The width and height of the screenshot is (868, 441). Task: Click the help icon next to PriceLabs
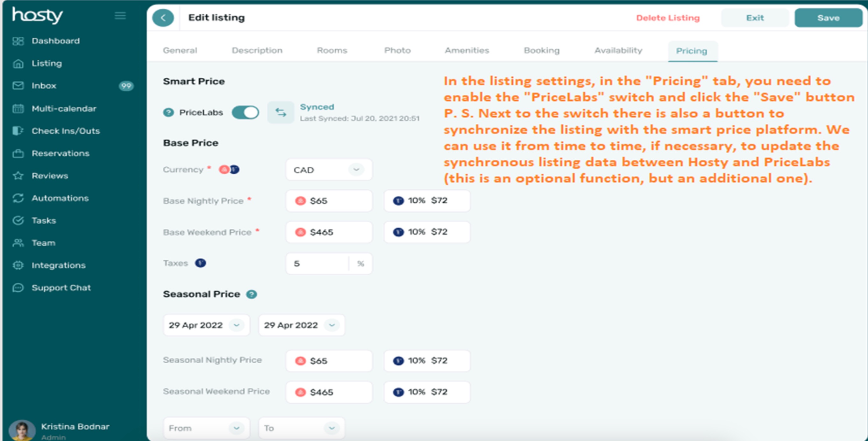pyautogui.click(x=168, y=112)
